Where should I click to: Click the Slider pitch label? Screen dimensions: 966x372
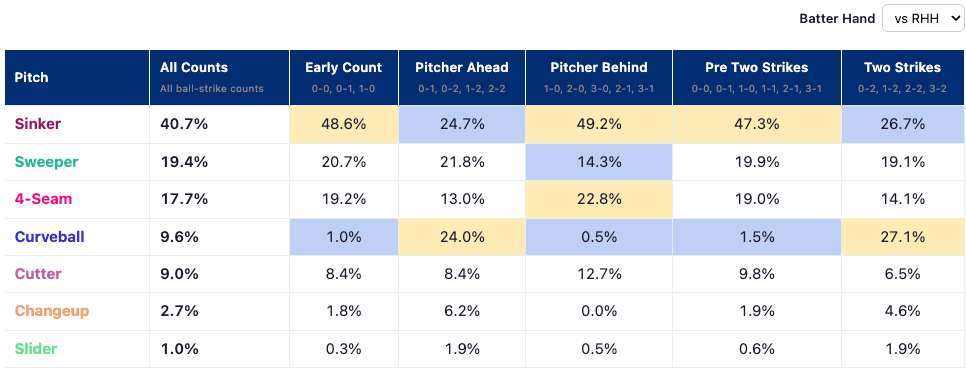pyautogui.click(x=36, y=349)
